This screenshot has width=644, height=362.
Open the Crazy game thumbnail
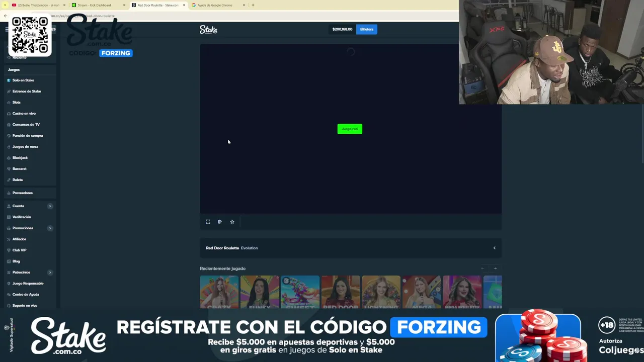coord(219,292)
